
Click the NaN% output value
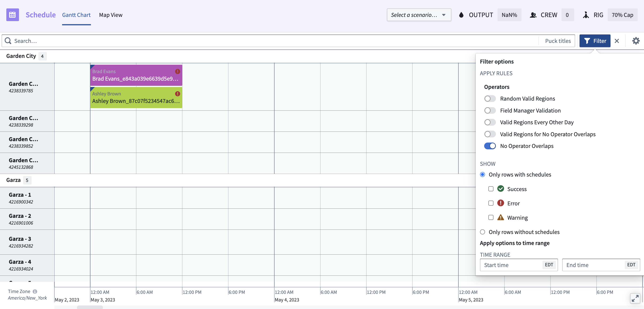click(509, 15)
